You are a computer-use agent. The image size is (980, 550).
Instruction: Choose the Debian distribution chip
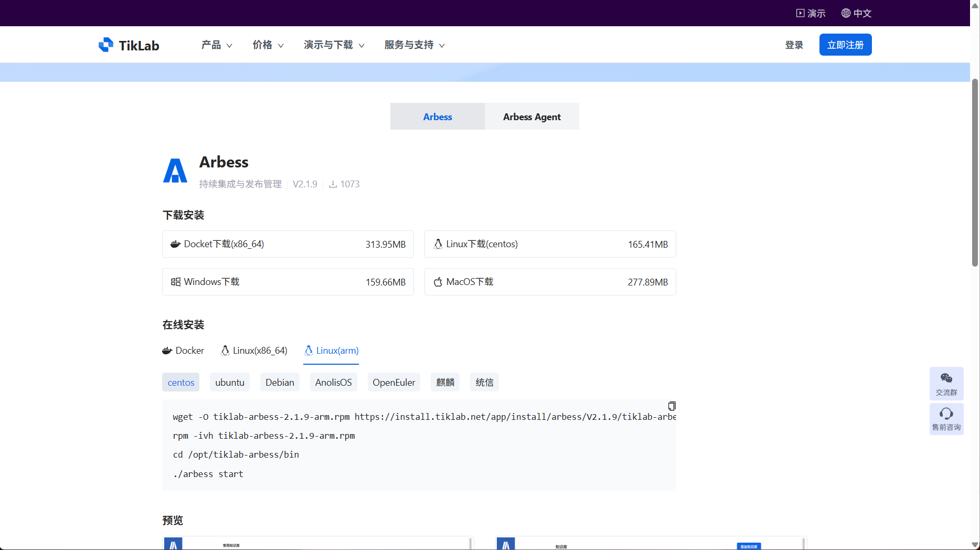[280, 383]
